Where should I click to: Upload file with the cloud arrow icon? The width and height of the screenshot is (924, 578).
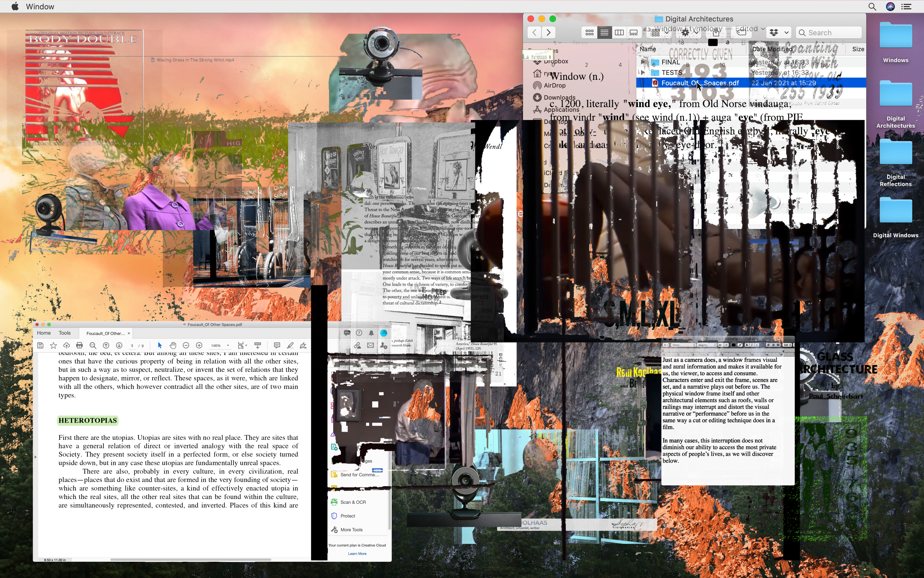click(67, 346)
